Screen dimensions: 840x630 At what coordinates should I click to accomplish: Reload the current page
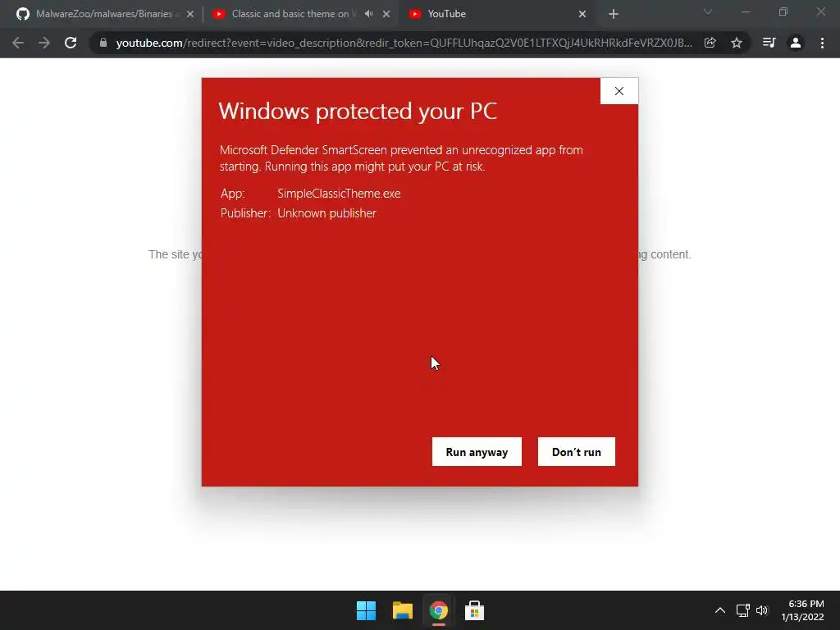pyautogui.click(x=71, y=43)
